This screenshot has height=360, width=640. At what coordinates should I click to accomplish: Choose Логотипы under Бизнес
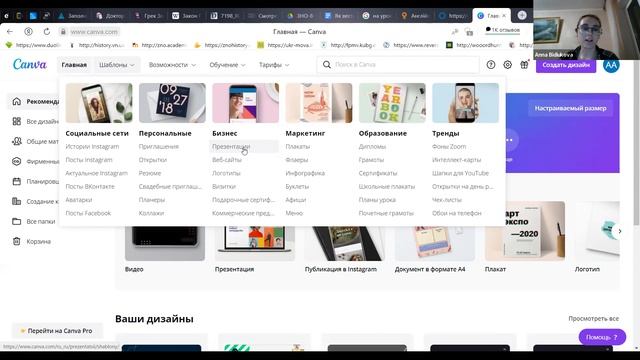click(x=226, y=173)
